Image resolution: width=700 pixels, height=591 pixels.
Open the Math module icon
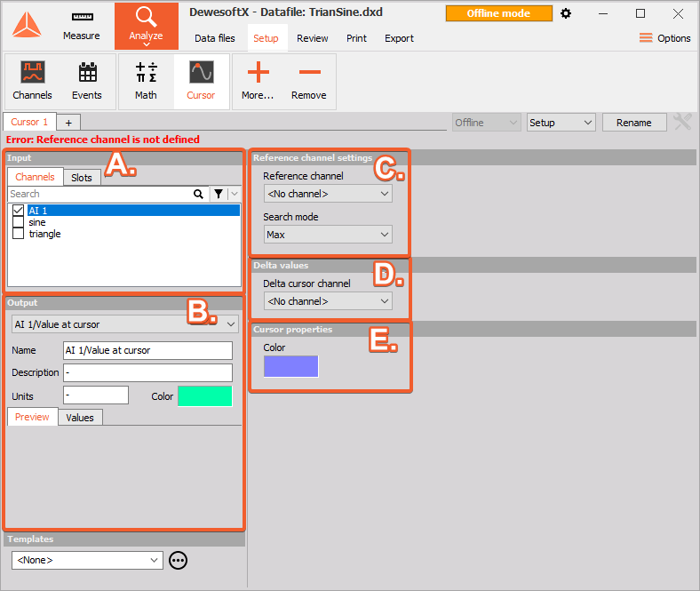(x=146, y=81)
